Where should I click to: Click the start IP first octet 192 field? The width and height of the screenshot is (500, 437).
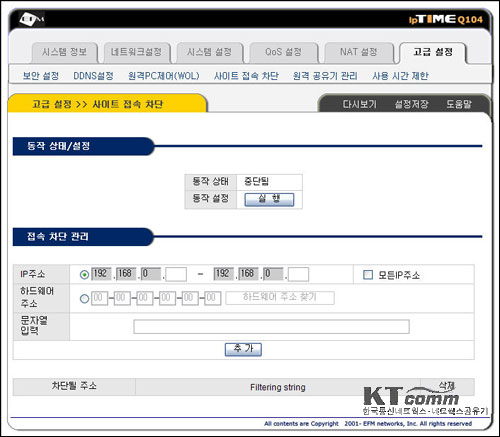point(101,274)
